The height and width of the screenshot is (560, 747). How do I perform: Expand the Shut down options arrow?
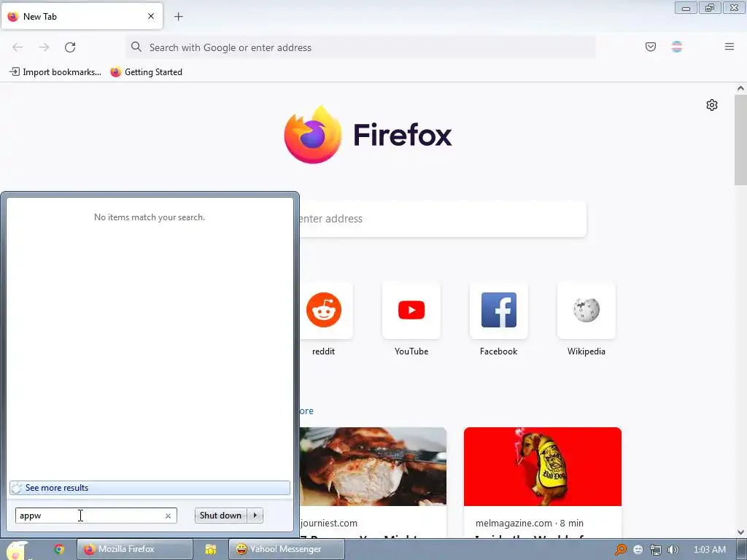(255, 516)
